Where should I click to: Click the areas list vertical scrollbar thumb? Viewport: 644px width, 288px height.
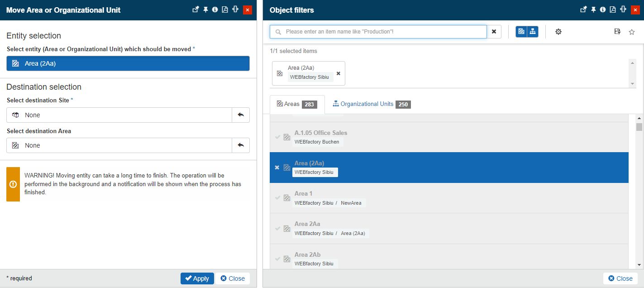(639, 127)
